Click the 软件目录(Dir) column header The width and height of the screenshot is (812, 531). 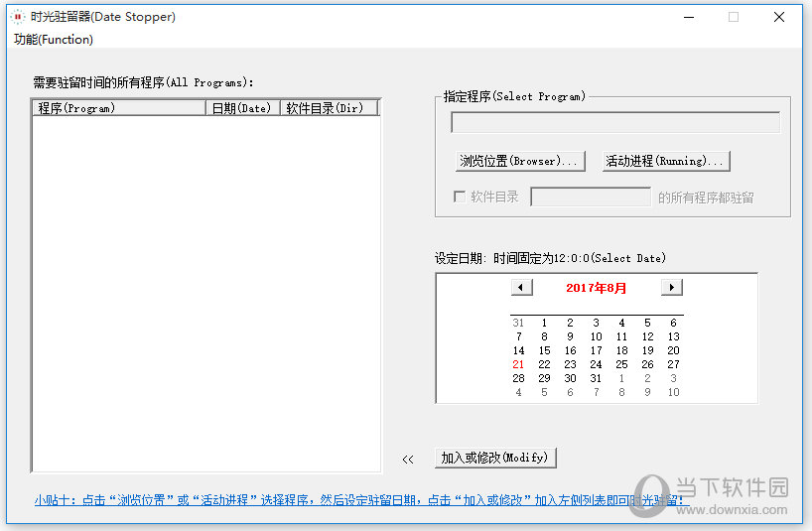pyautogui.click(x=329, y=108)
